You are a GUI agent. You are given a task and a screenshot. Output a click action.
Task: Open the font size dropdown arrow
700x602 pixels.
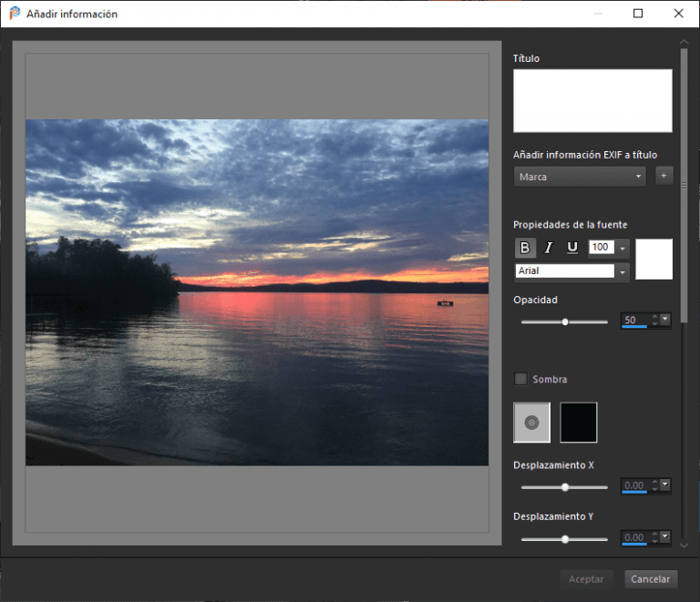(623, 248)
